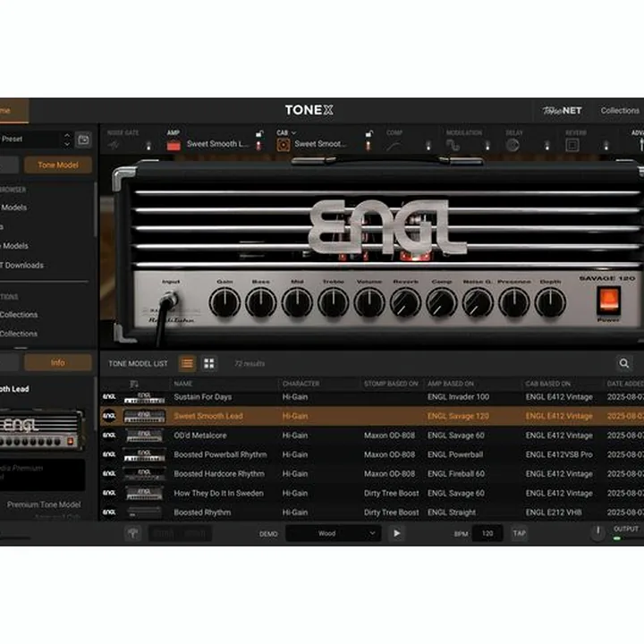Screen dimensions: 644x644
Task: Click ENGL logo icon of OD'd Metalcore row
Action: [109, 435]
